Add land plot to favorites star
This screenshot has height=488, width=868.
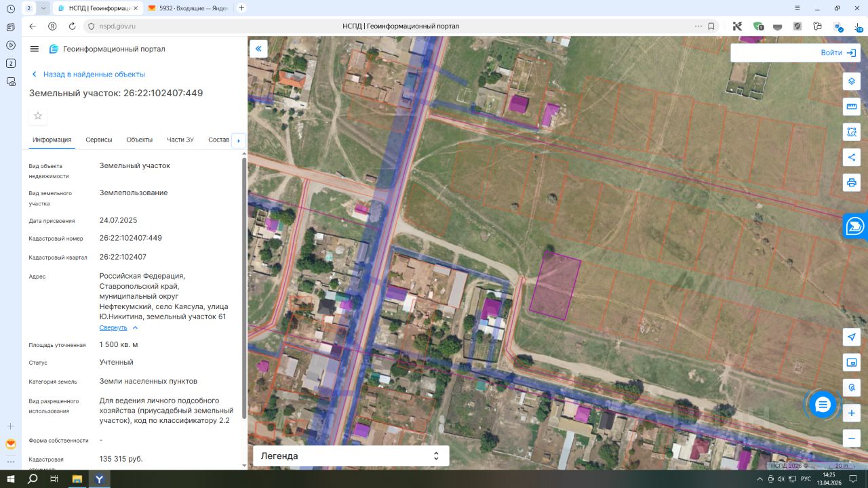click(x=38, y=116)
